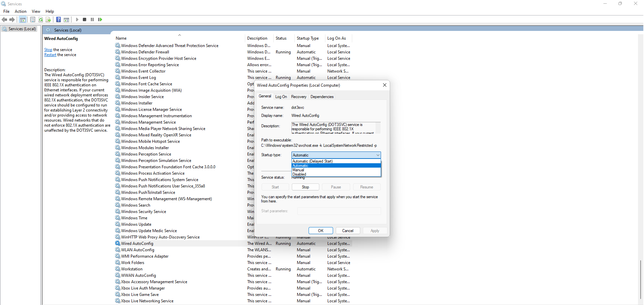Collapse the Startup type combo box arrow
The height and width of the screenshot is (305, 644).
[378, 155]
